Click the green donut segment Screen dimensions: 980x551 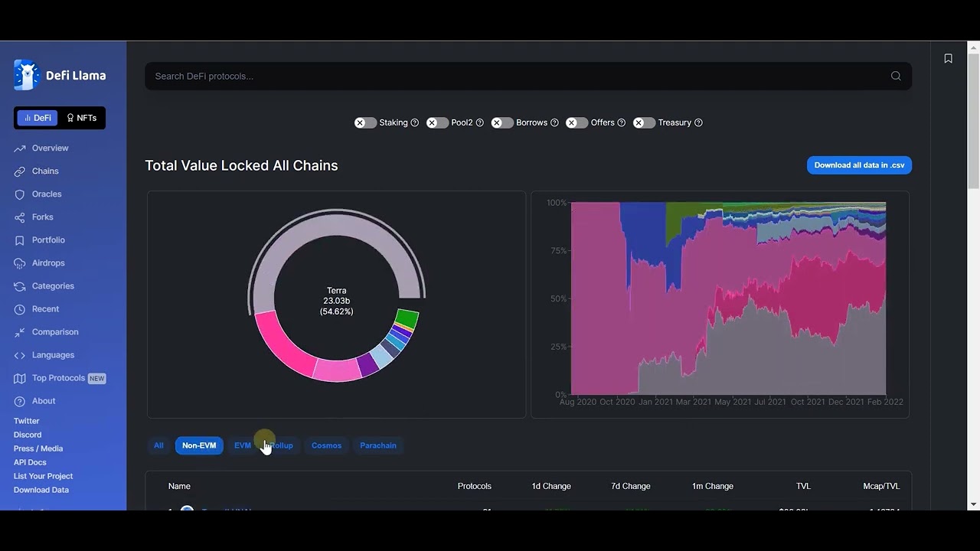(x=407, y=319)
